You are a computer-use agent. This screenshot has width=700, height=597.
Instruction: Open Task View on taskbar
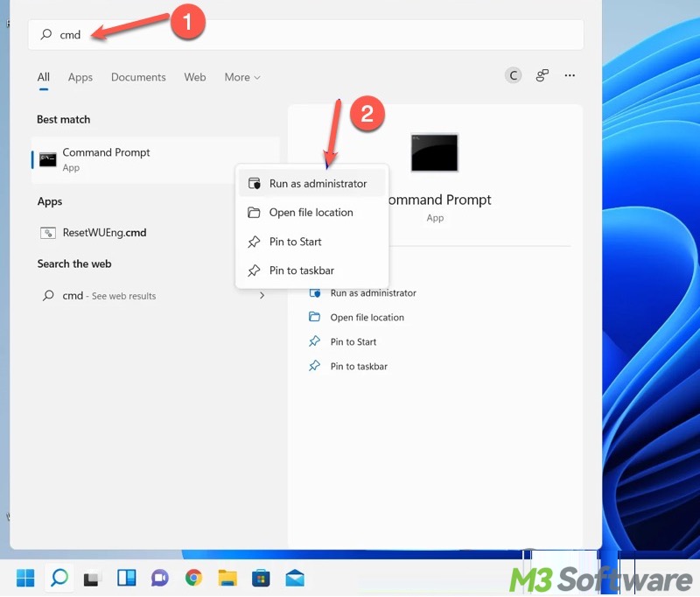[93, 579]
